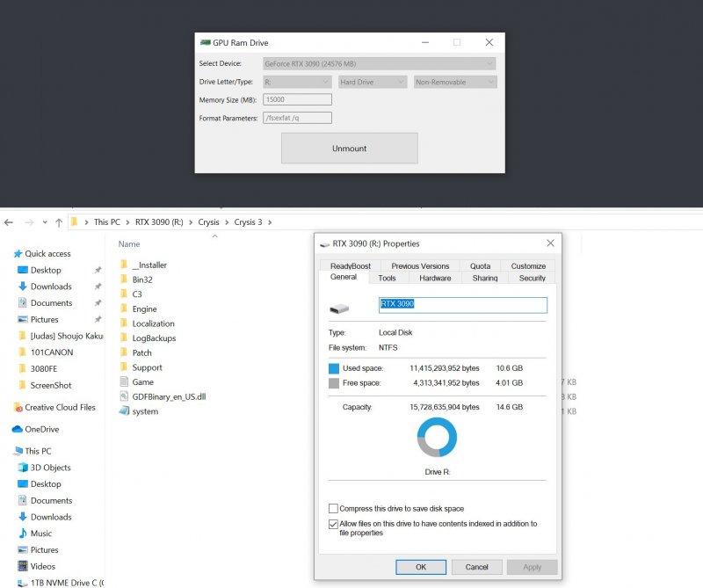Click the Memory Size field showing 15000
This screenshot has width=703, height=588.
(297, 99)
